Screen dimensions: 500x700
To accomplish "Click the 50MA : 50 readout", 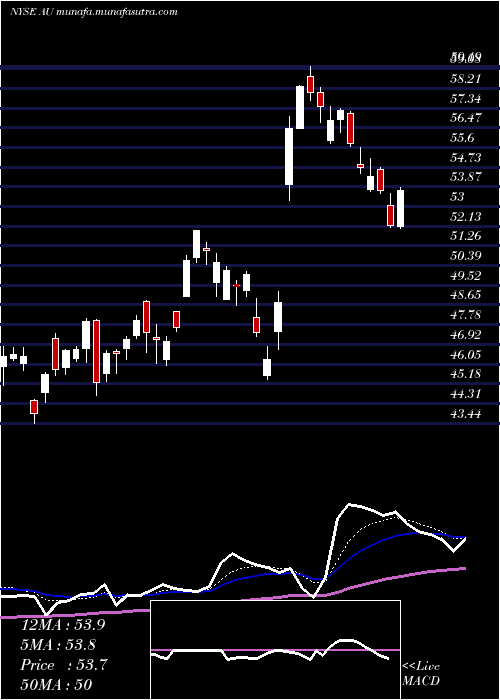I will 56,685.
